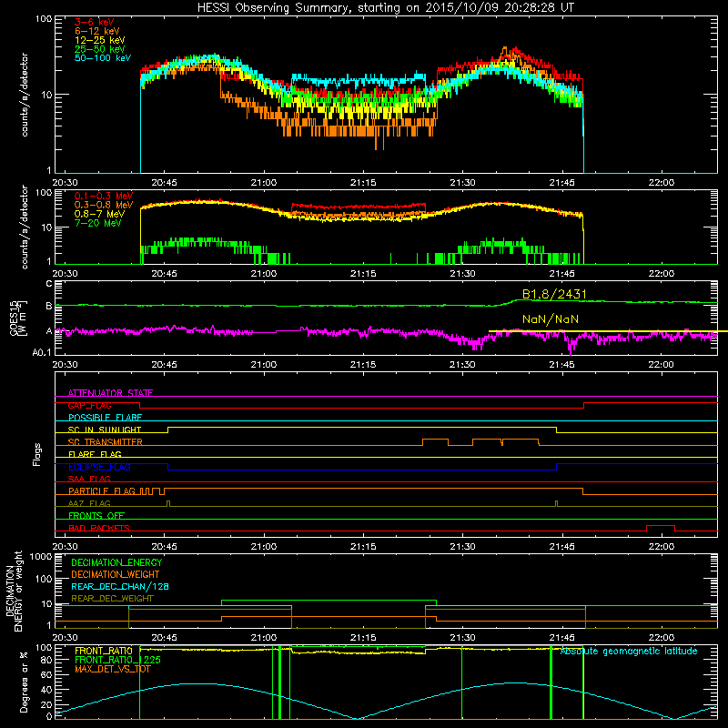The image size is (728, 728).
Task: Click the first SC_TRANSMITTER raised pulse
Action: (436, 442)
